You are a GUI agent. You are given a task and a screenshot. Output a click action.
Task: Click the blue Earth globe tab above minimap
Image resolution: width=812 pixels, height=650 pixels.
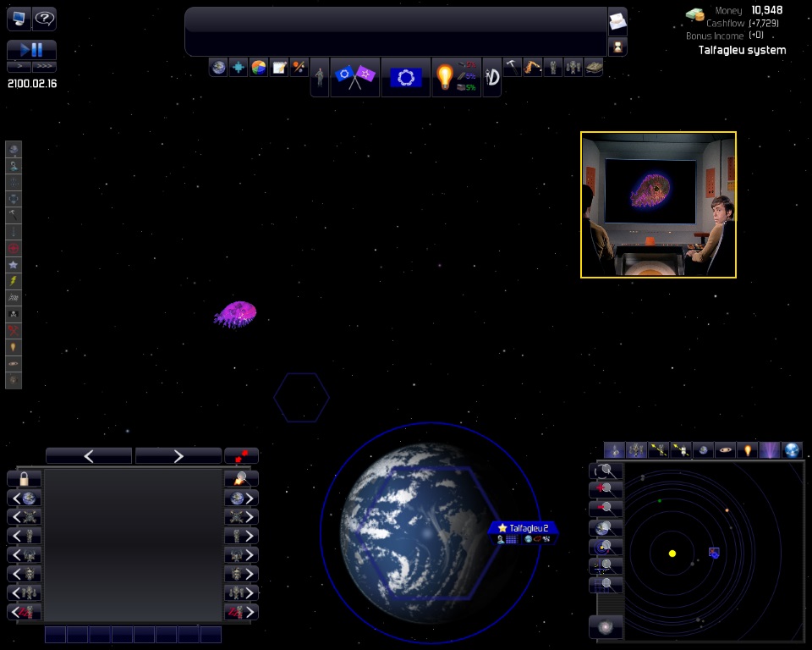[792, 450]
